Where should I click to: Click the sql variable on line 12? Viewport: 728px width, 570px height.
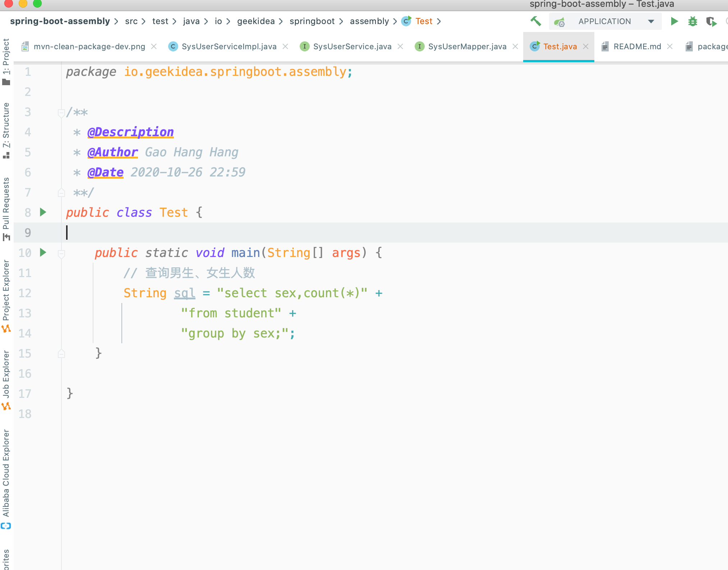pyautogui.click(x=184, y=293)
